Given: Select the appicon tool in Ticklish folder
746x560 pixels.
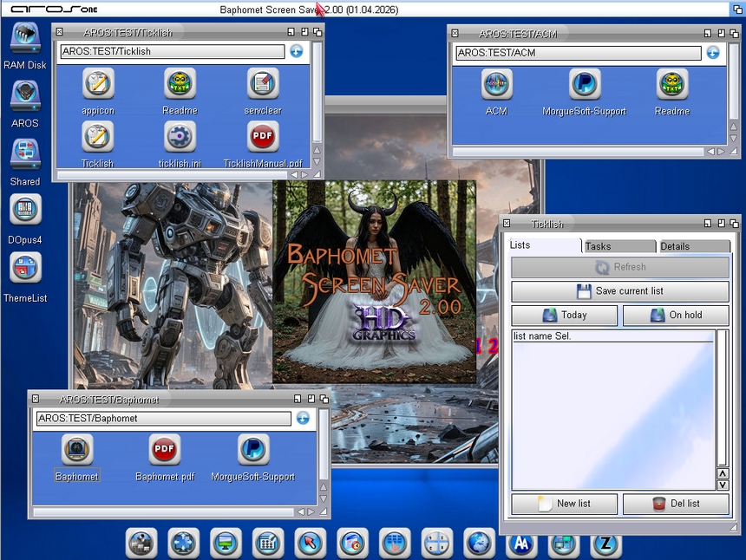Looking at the screenshot, I should click(x=97, y=85).
